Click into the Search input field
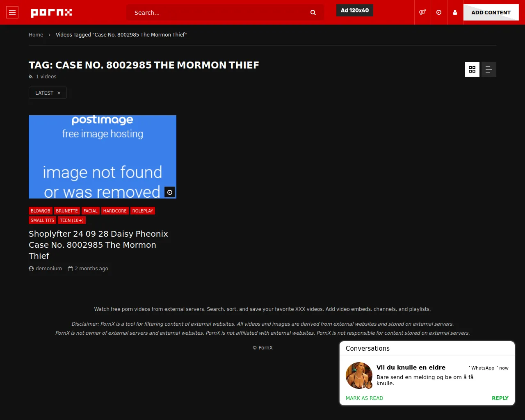Viewport: 525px width, 420px height. coord(217,13)
